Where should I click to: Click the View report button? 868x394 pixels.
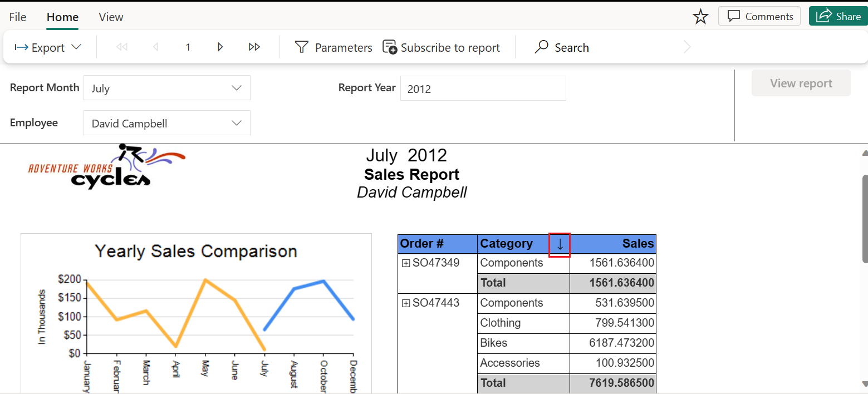801,83
